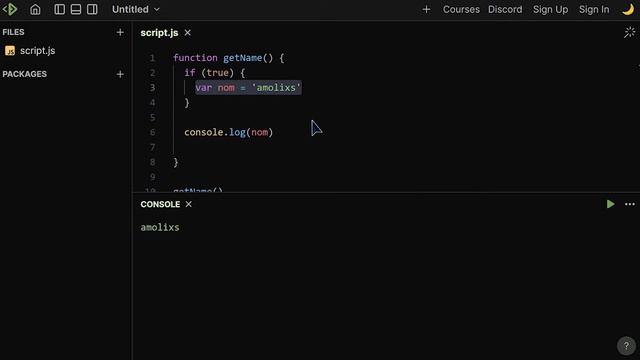Click the FILES section header
The height and width of the screenshot is (360, 640).
tap(13, 32)
